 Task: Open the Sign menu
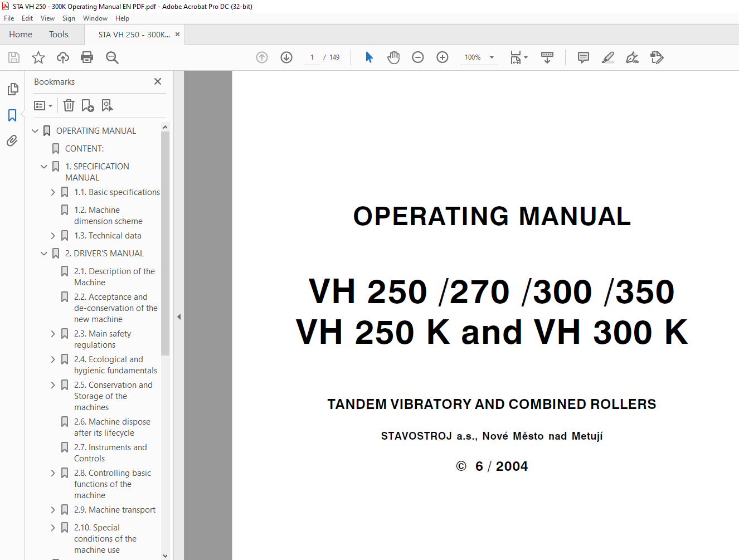[69, 18]
